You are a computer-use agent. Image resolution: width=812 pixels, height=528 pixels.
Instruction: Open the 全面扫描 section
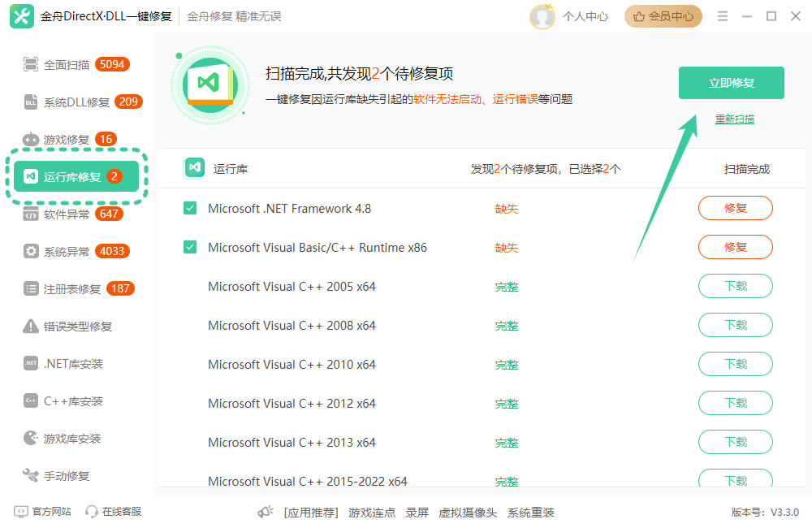(x=76, y=65)
